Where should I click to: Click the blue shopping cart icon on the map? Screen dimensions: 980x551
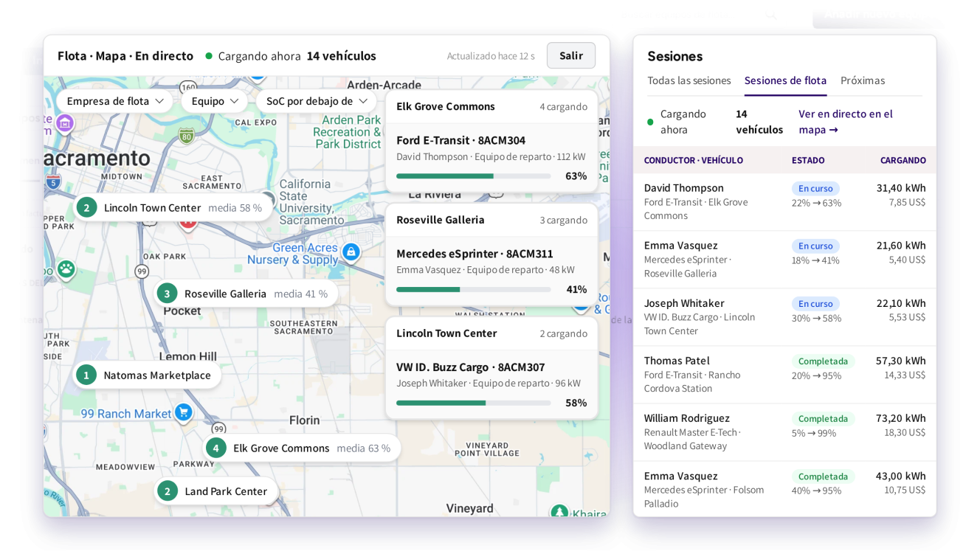click(184, 412)
